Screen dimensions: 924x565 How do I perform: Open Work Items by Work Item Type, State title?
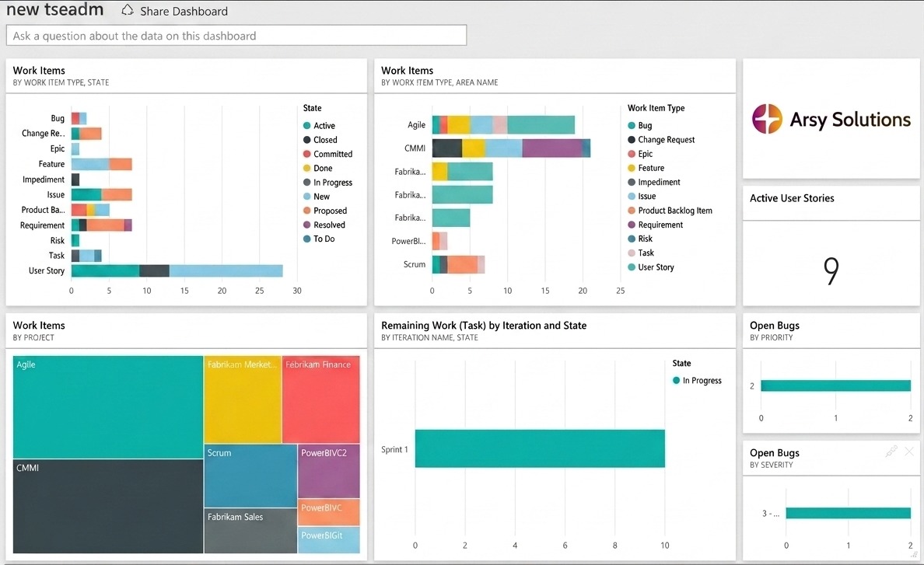pos(39,71)
